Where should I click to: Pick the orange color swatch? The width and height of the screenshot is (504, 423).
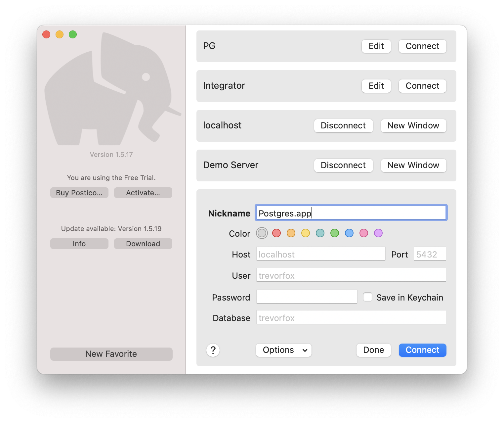[x=291, y=233]
